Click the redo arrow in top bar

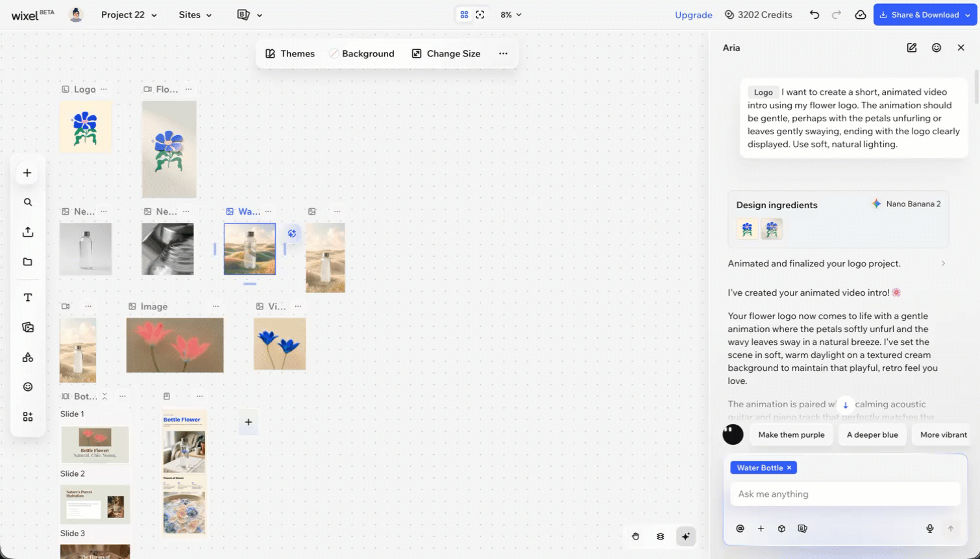[837, 15]
